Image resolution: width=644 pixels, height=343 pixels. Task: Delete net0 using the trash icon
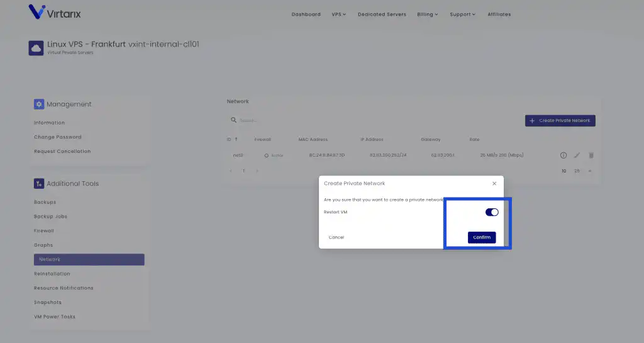[x=591, y=155]
